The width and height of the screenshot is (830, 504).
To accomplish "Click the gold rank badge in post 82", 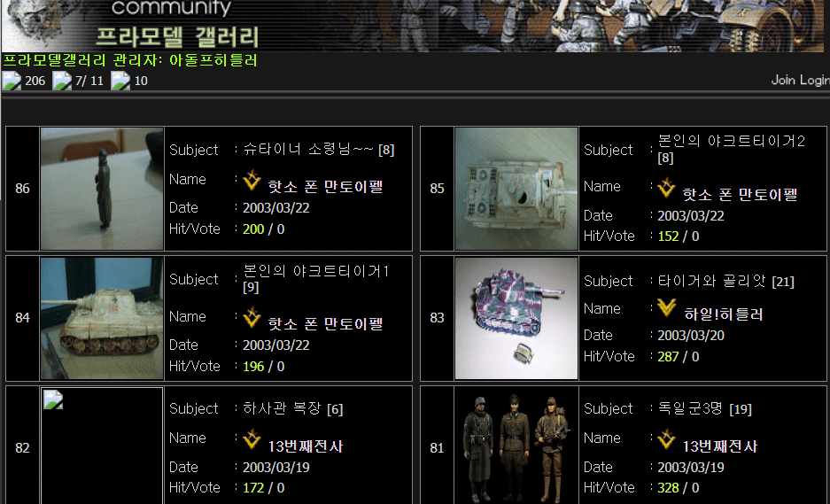I will tap(252, 439).
